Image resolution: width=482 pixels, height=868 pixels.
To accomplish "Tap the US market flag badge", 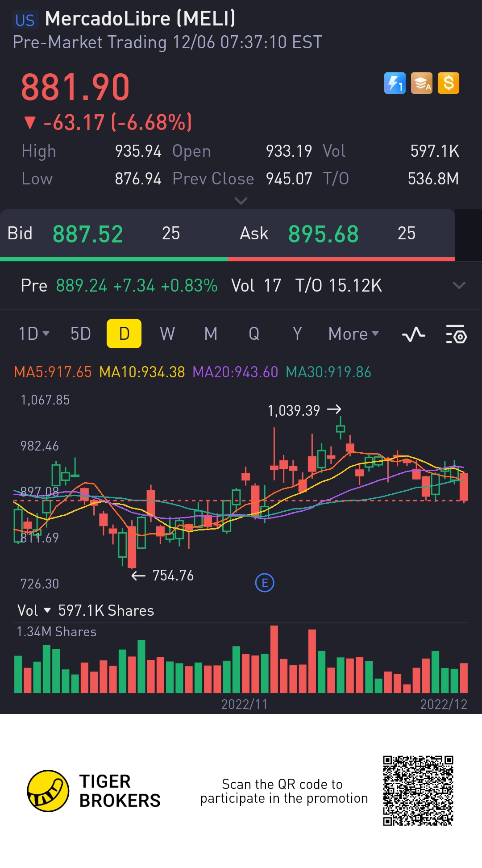I will [x=25, y=20].
